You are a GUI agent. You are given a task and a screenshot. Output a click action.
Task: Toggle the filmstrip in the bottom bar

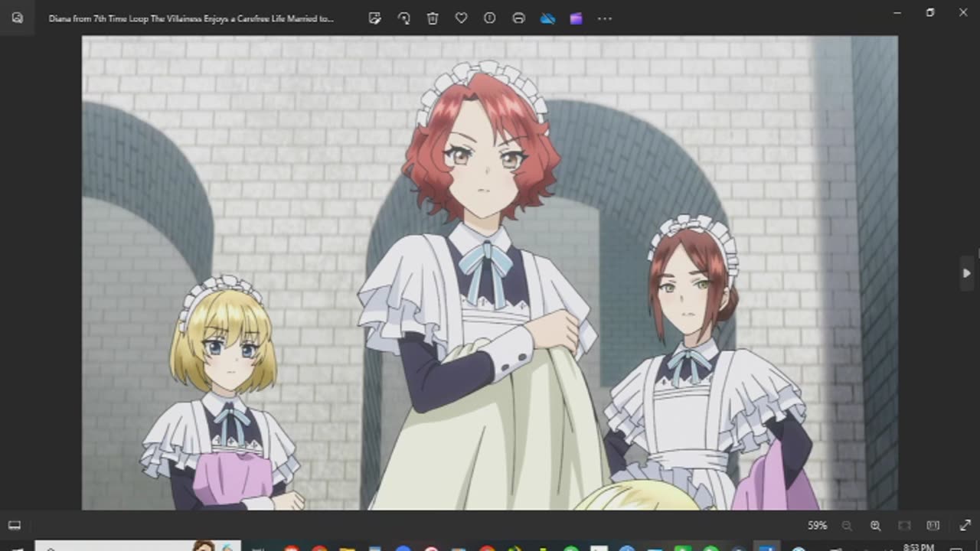(15, 526)
